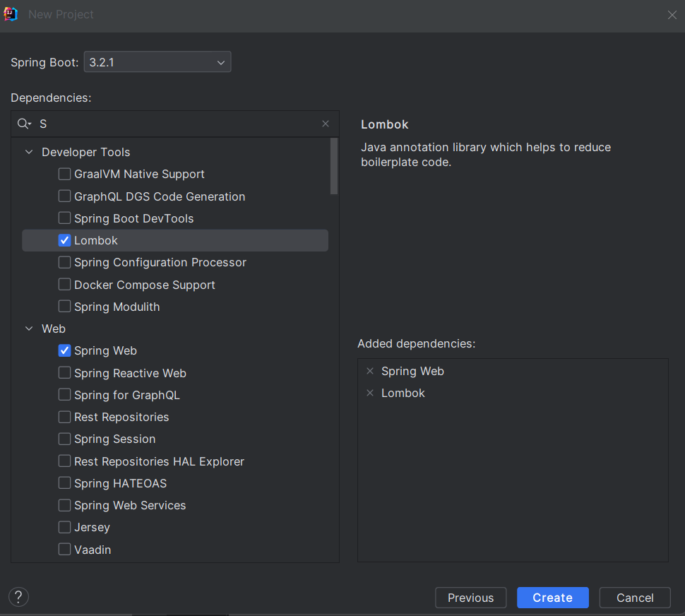Click the Lombok description heading

[x=384, y=124]
